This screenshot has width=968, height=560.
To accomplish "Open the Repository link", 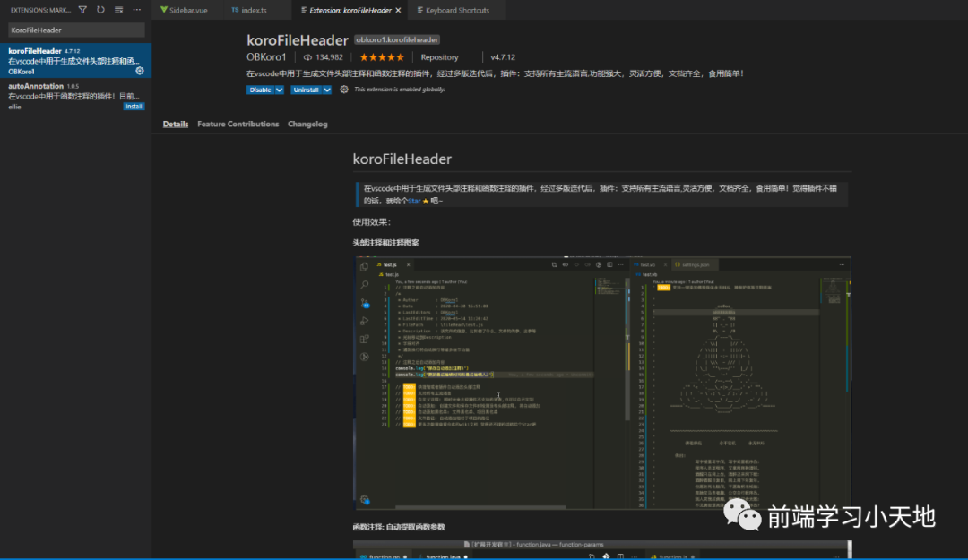I will tap(439, 56).
